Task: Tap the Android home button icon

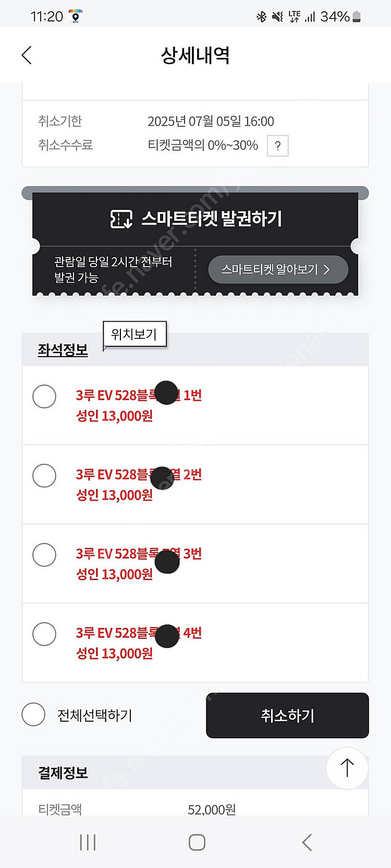Action: [197, 842]
